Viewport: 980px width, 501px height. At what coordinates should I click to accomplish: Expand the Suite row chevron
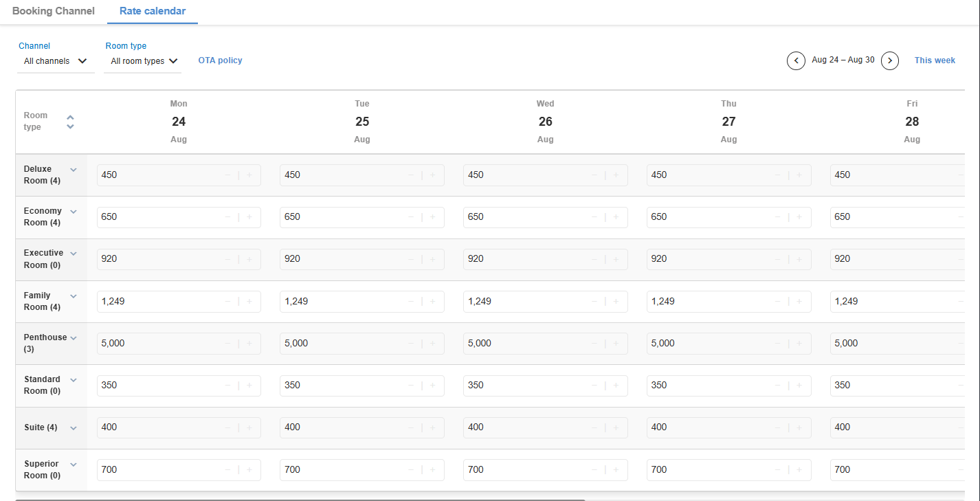click(x=74, y=428)
